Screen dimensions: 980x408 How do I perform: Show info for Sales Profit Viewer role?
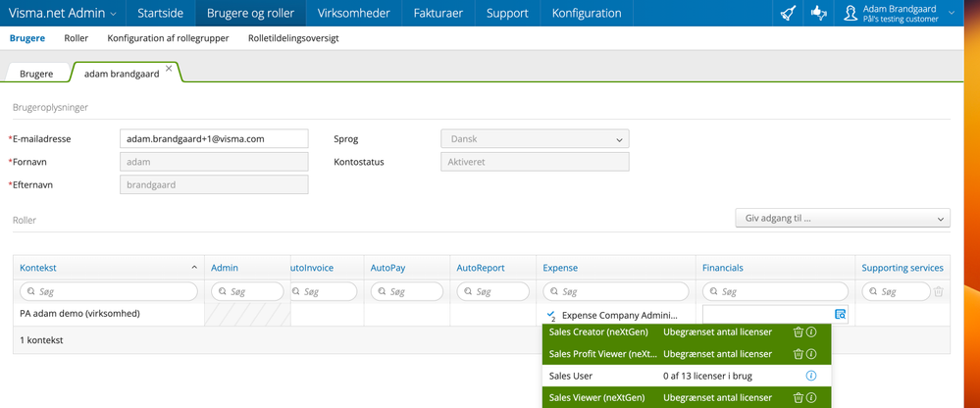811,354
